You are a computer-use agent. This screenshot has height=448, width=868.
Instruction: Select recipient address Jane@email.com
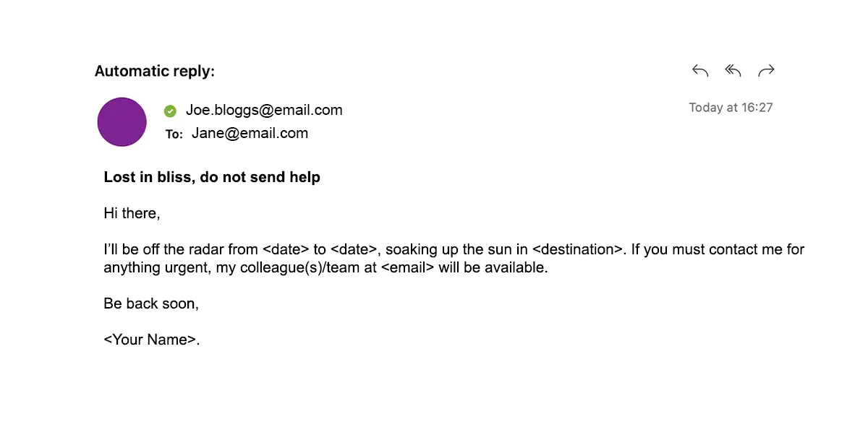point(250,133)
